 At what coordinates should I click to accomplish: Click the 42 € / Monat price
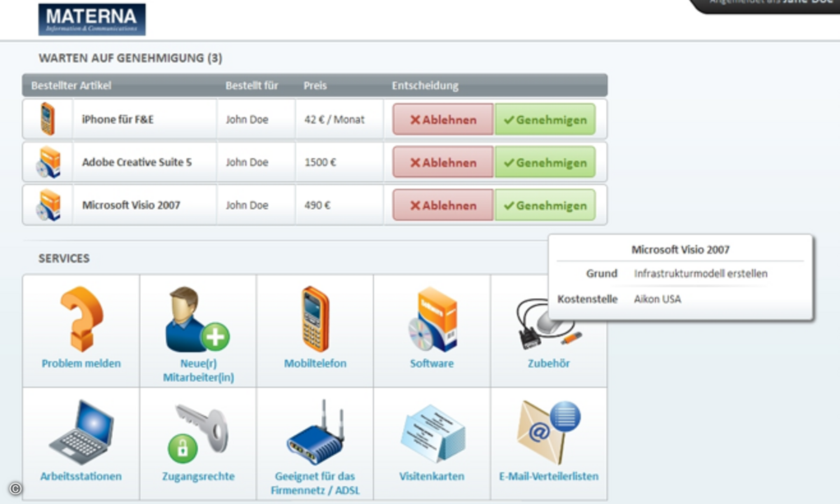tap(335, 120)
